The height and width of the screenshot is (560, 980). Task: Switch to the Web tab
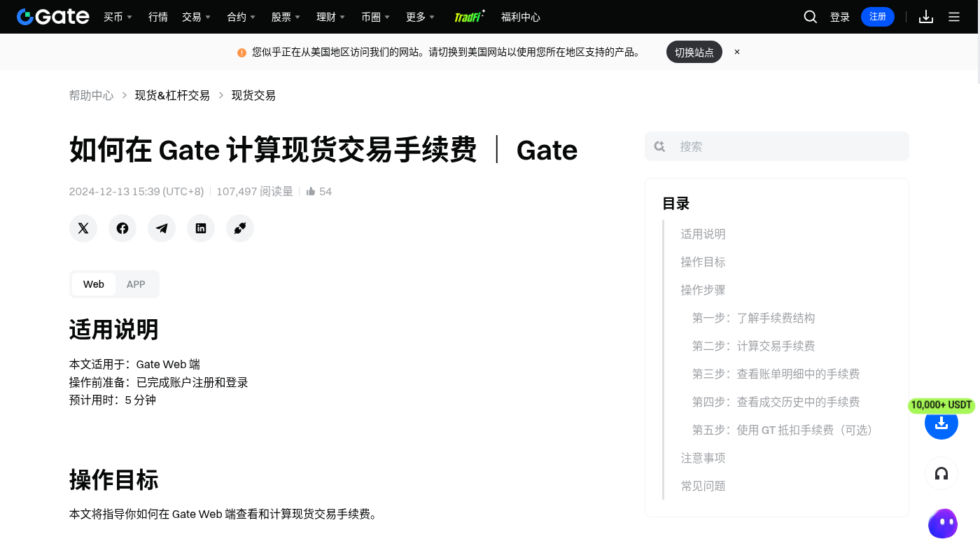click(x=94, y=284)
